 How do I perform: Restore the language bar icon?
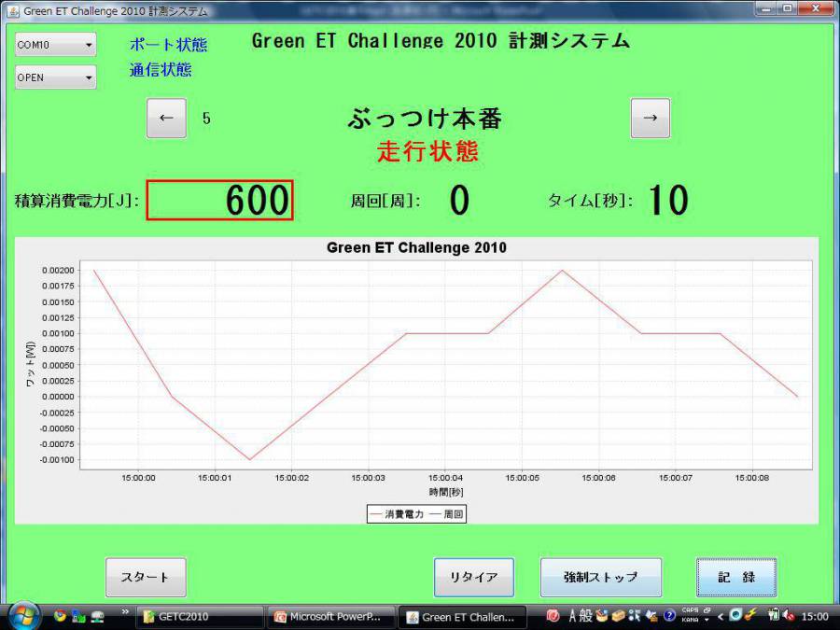707,610
